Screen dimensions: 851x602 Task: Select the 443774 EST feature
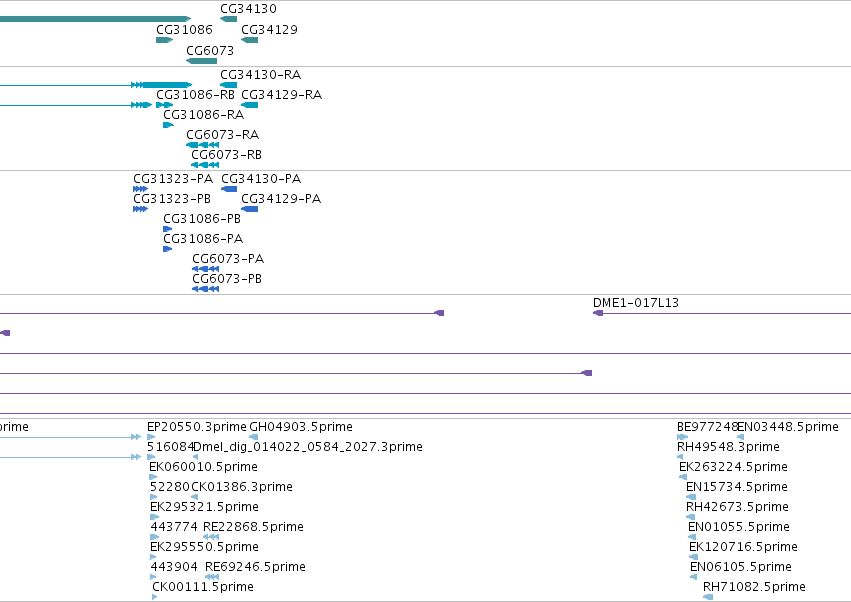[x=155, y=537]
